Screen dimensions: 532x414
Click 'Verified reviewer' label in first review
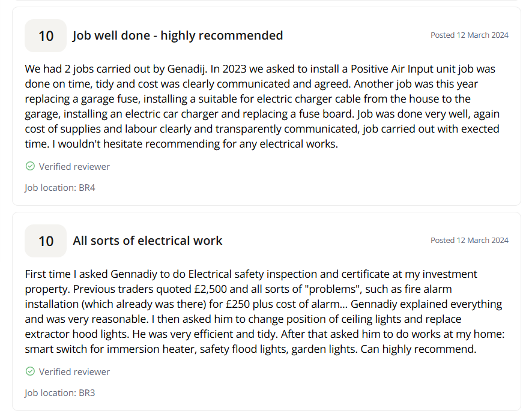point(74,166)
